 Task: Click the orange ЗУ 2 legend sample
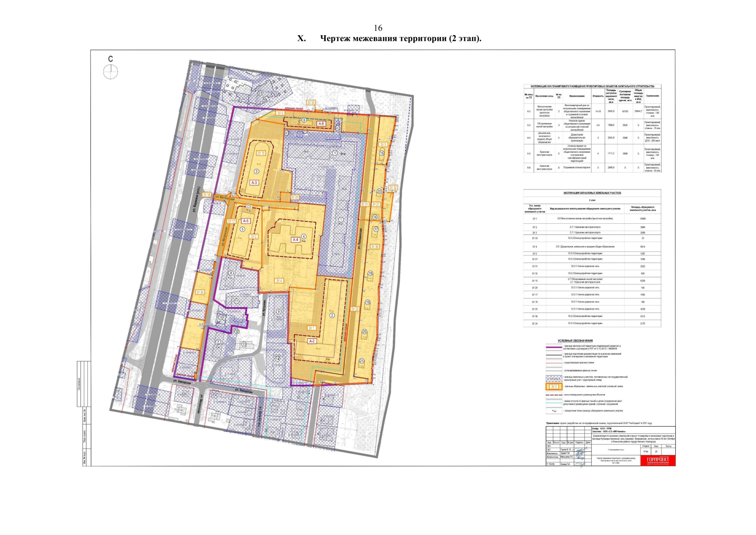(553, 387)
